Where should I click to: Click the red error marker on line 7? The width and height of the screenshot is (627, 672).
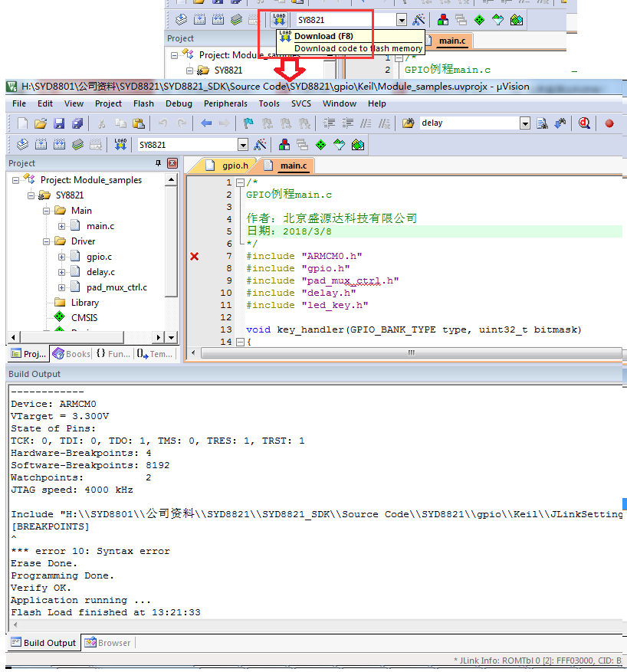194,256
